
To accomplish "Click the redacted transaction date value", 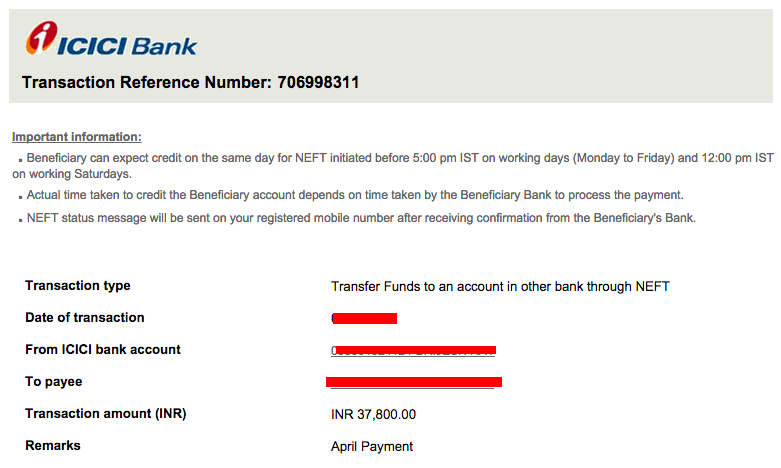I will tap(364, 319).
